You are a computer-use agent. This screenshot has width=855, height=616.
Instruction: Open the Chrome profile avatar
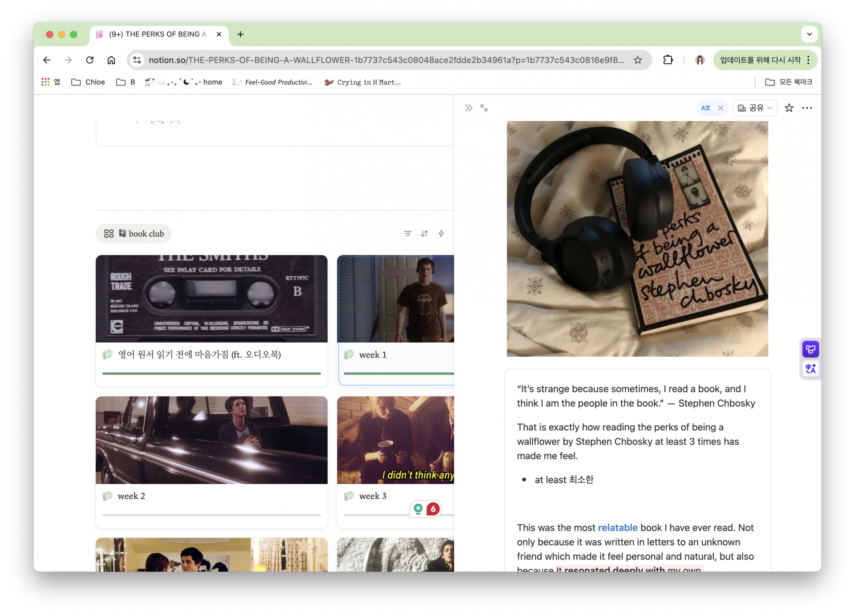700,60
